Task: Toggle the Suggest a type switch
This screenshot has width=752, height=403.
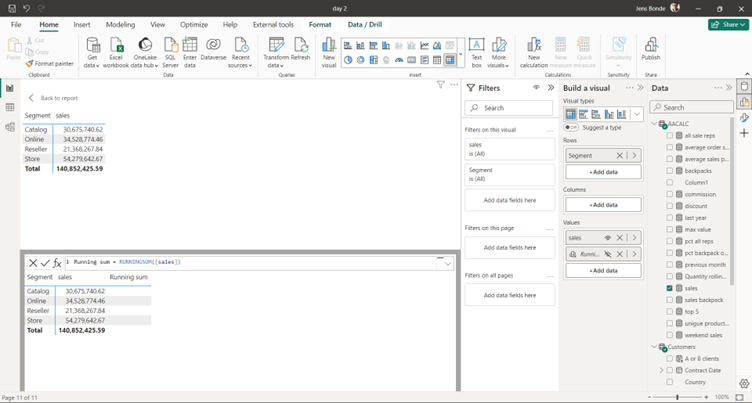Action: [x=571, y=127]
